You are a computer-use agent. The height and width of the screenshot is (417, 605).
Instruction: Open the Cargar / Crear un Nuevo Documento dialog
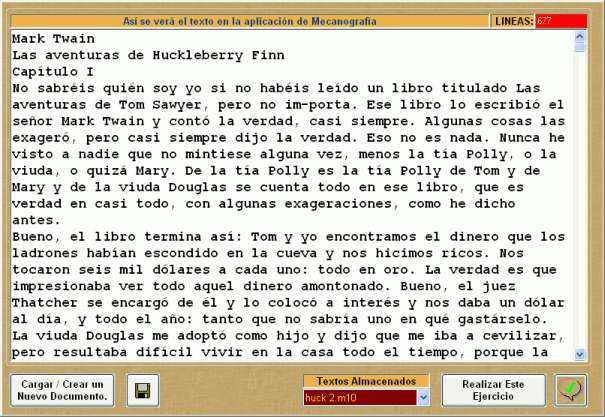pyautogui.click(x=62, y=390)
